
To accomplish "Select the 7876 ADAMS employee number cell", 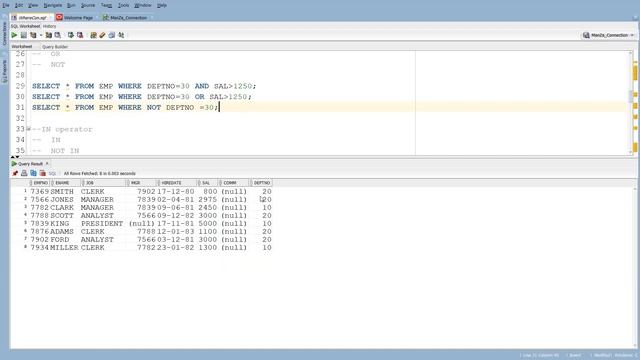I will click(40, 231).
